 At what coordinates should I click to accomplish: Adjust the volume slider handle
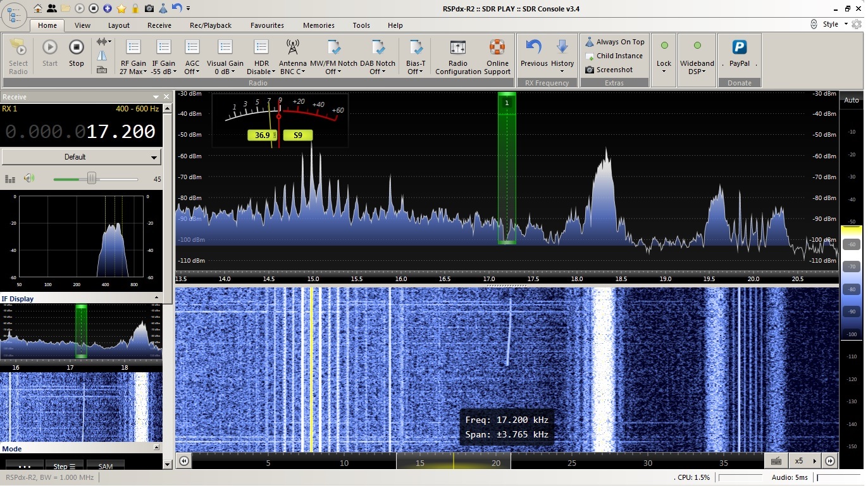pyautogui.click(x=92, y=179)
